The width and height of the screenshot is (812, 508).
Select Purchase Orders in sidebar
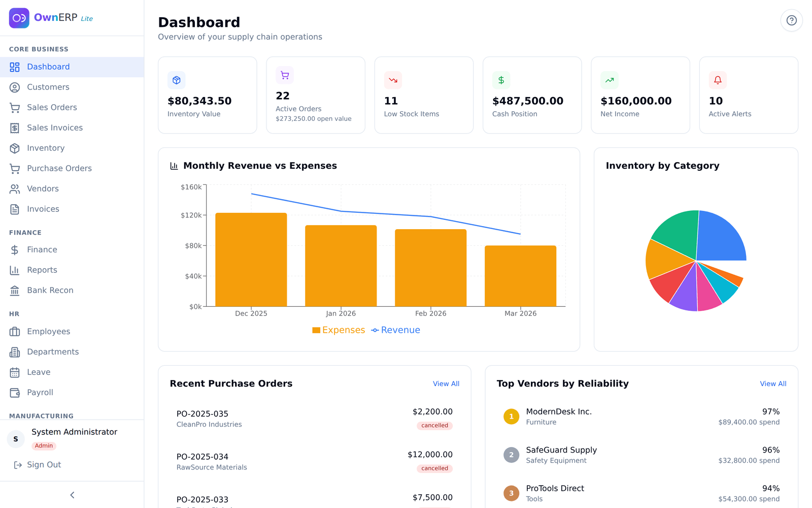click(72, 169)
